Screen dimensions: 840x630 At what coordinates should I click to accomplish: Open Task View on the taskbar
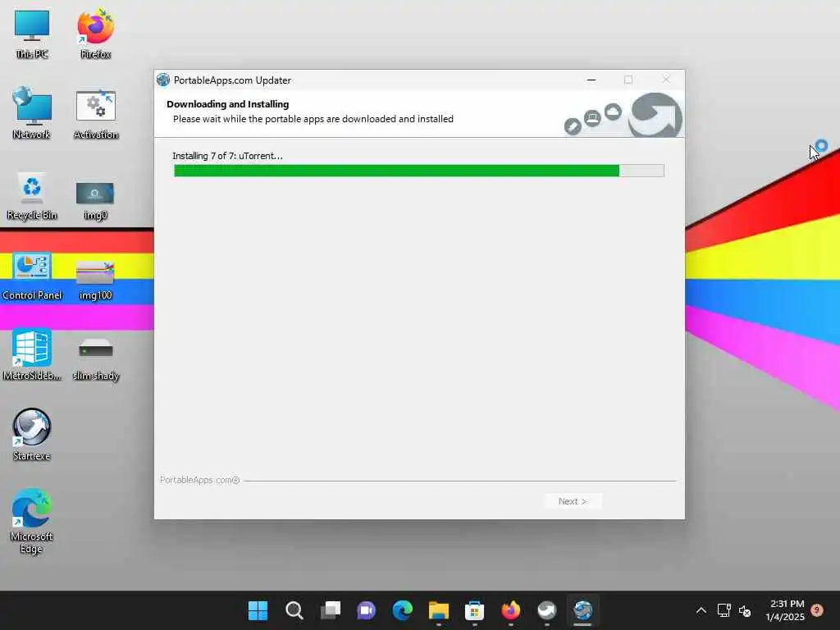click(330, 610)
